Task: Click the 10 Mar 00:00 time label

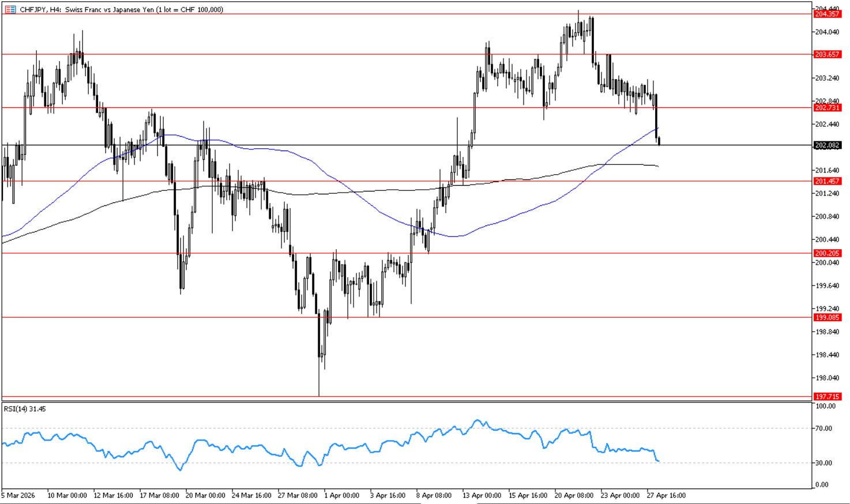Action: point(67,495)
